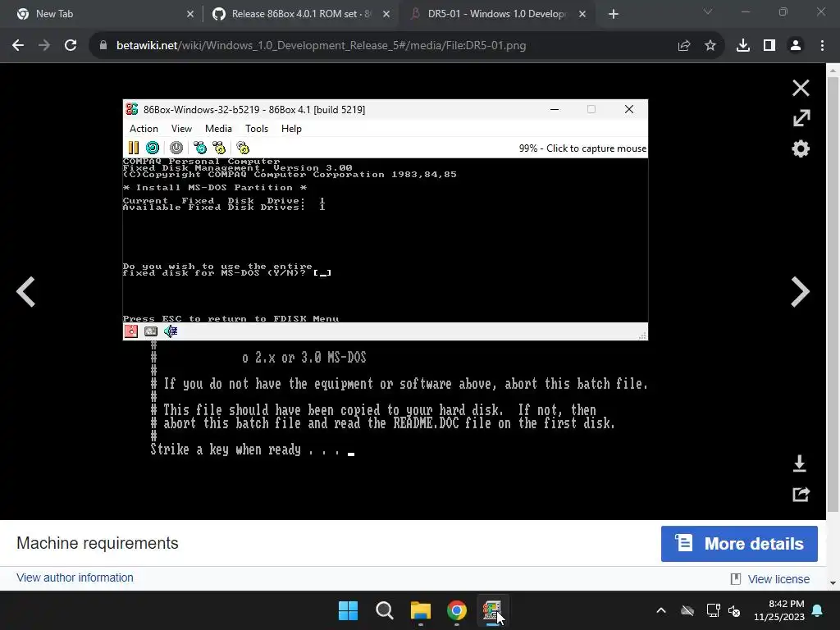Open 86Box settings from toolbar gear icon
This screenshot has width=840, height=630.
tap(243, 148)
